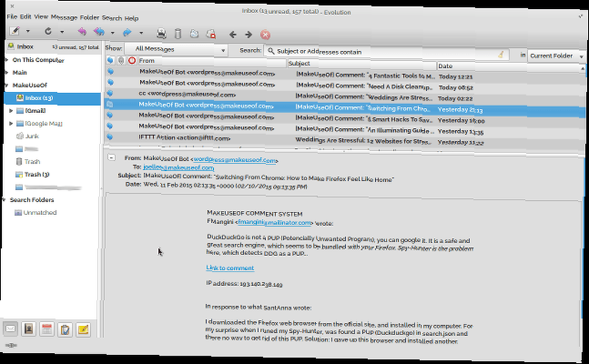589x364 pixels.
Task: Sort by flag status column icon
Action: click(132, 61)
